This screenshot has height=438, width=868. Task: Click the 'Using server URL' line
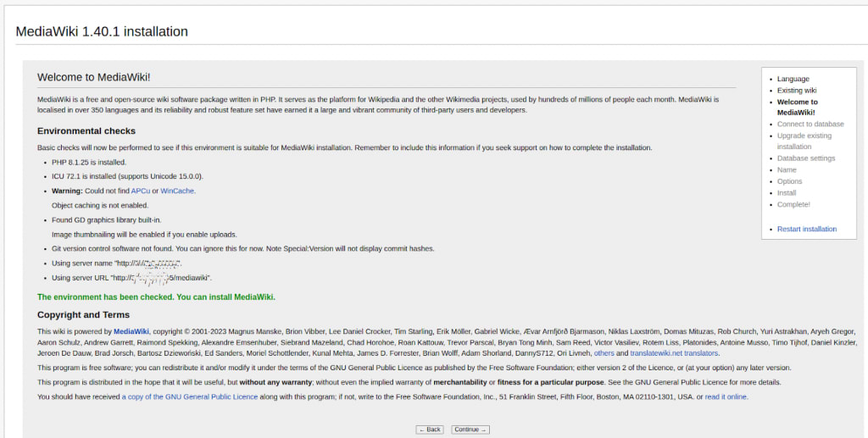pyautogui.click(x=131, y=278)
